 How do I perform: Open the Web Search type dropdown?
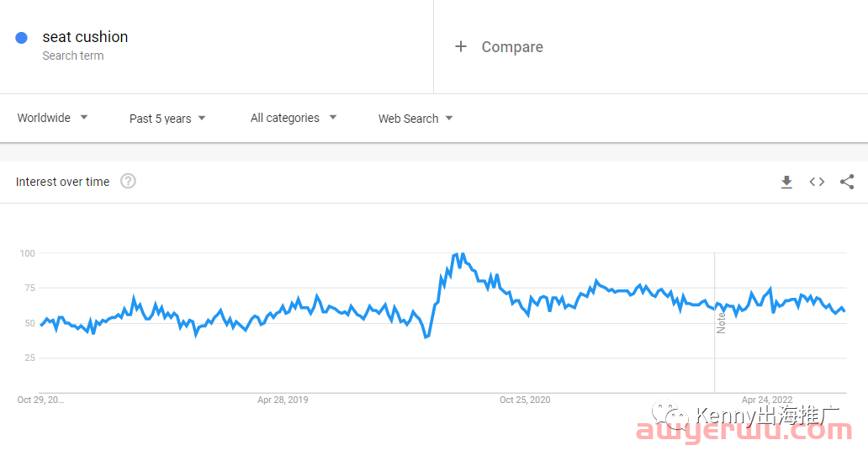click(x=415, y=119)
